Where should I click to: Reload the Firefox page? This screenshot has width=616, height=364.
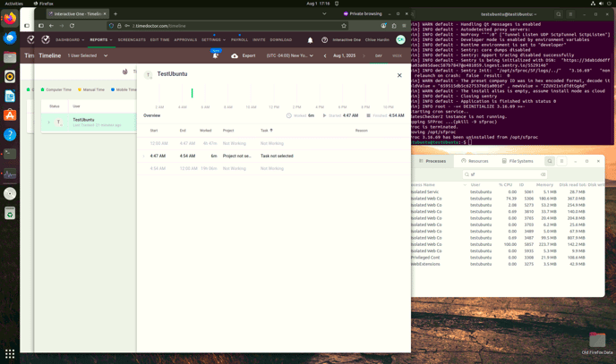click(x=72, y=26)
